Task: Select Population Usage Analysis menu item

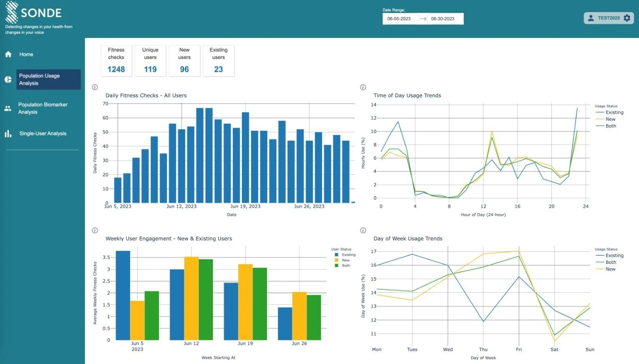Action: (48, 79)
